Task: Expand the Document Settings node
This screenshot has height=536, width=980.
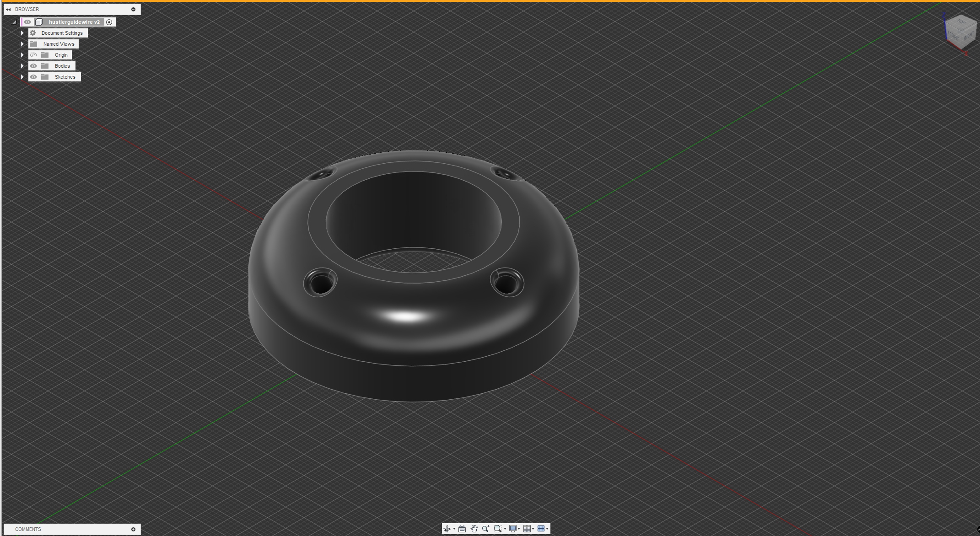Action: [x=22, y=33]
